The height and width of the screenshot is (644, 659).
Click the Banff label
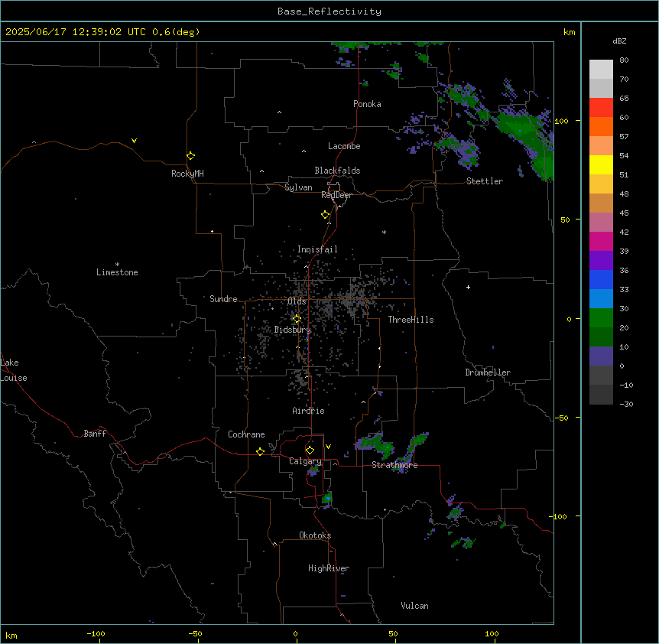pyautogui.click(x=95, y=434)
